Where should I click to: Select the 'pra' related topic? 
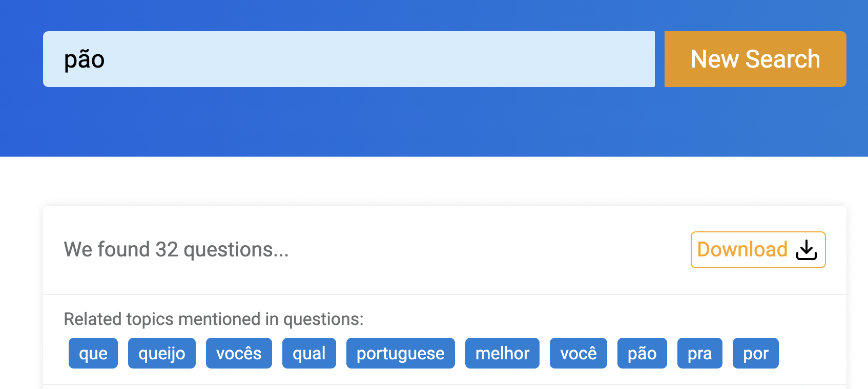pyautogui.click(x=699, y=353)
